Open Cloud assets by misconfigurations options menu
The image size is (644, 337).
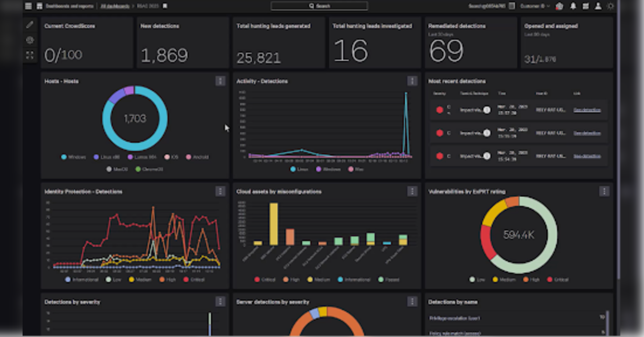pos(412,191)
